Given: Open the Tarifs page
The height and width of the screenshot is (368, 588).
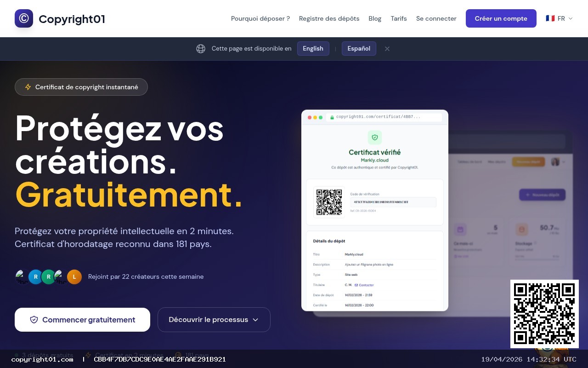Looking at the screenshot, I should point(399,18).
